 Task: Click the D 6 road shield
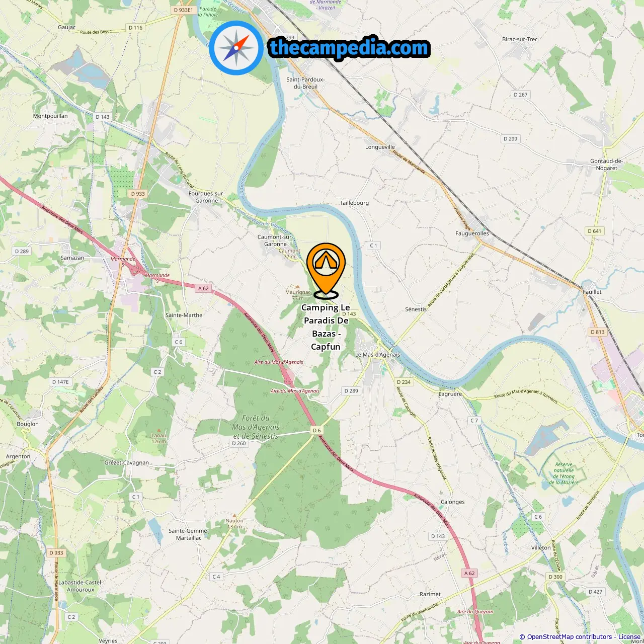point(316,430)
